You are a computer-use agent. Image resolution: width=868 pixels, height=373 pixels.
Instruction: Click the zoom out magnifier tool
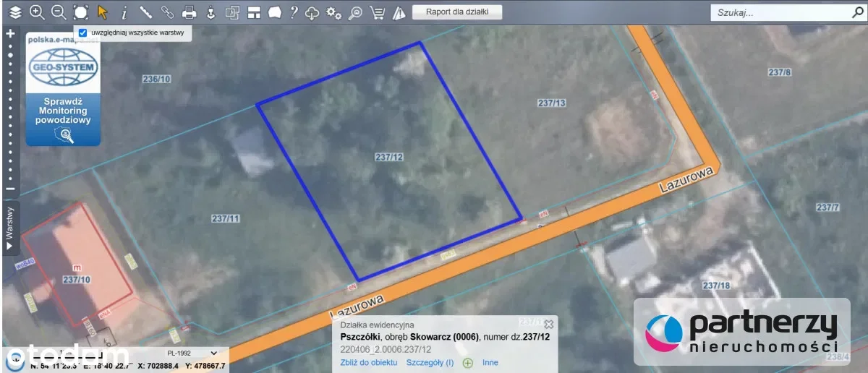(x=59, y=12)
